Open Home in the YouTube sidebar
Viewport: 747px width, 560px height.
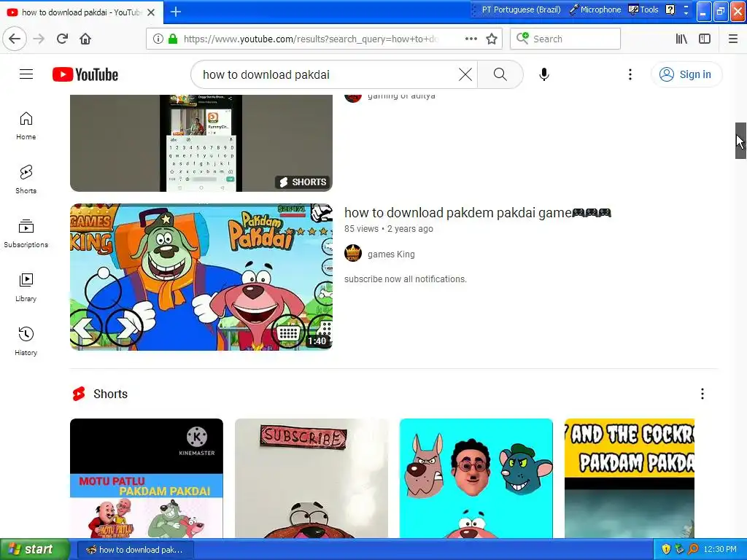point(26,125)
